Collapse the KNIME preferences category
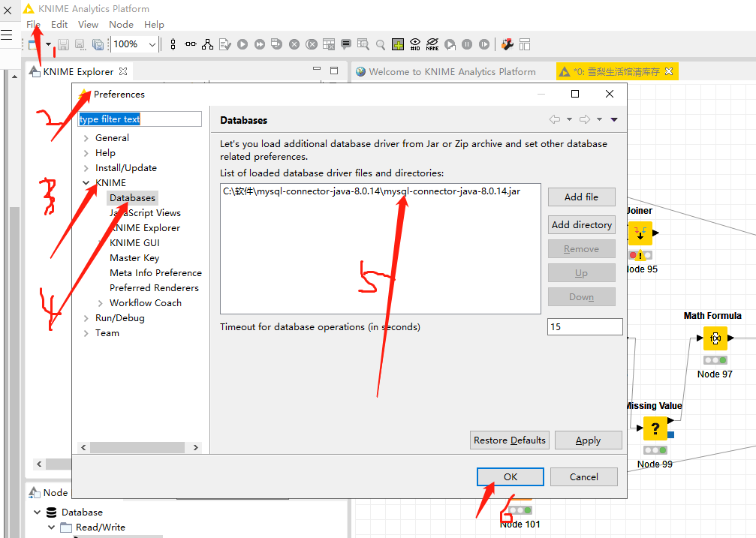This screenshot has height=538, width=756. pyautogui.click(x=86, y=182)
